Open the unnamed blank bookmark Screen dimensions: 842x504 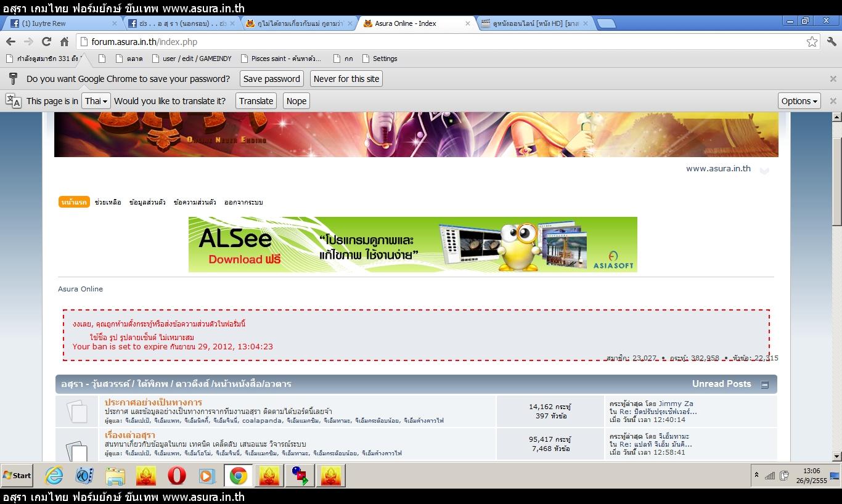pyautogui.click(x=102, y=59)
